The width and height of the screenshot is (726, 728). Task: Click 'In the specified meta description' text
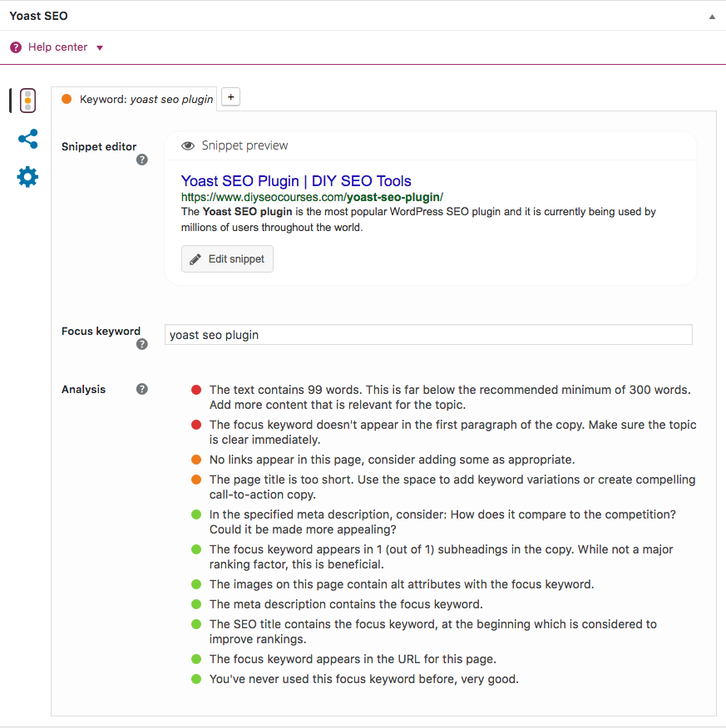442,522
